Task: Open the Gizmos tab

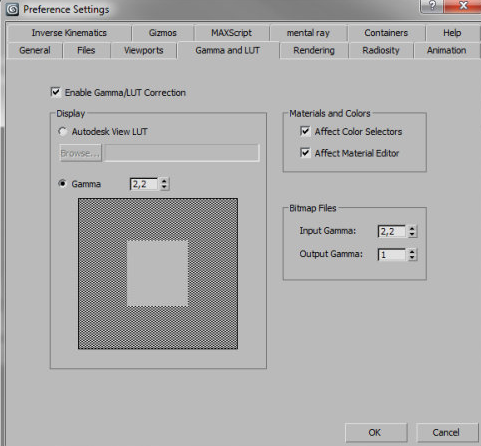Action: click(163, 33)
